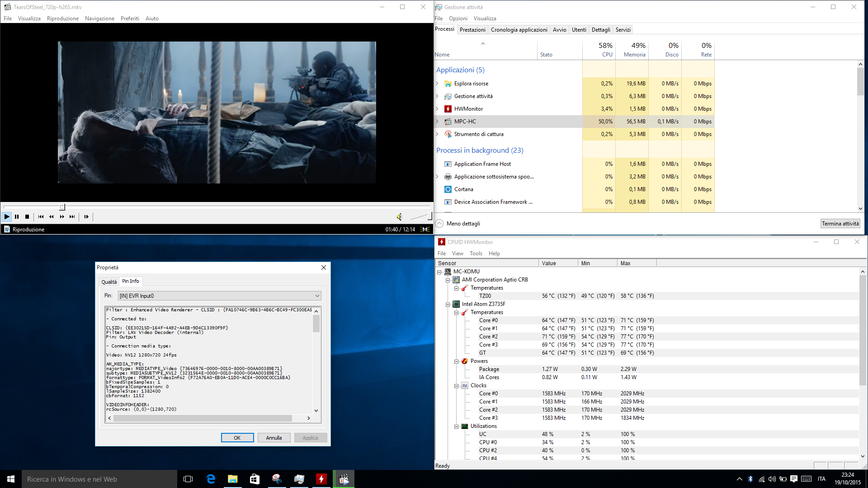Viewport: 868px width, 488px height.
Task: Click the Bluetooth tray icon
Action: (750, 479)
